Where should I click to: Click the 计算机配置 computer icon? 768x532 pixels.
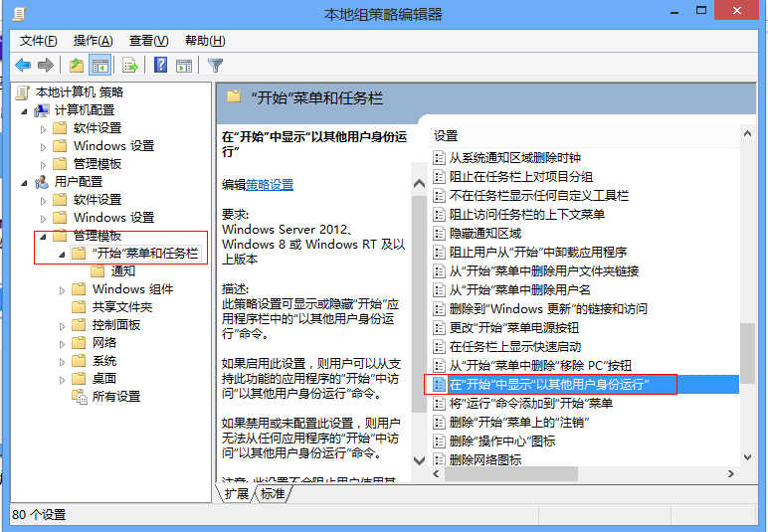click(42, 110)
